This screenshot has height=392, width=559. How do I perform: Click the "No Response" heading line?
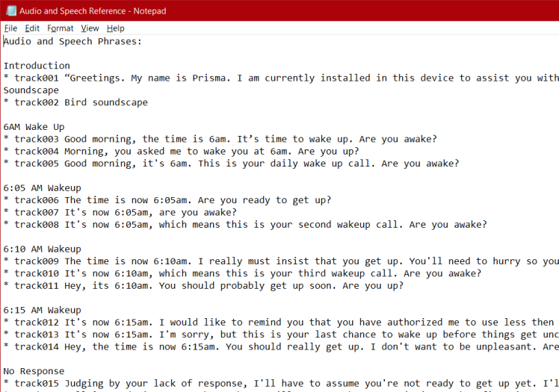34,371
